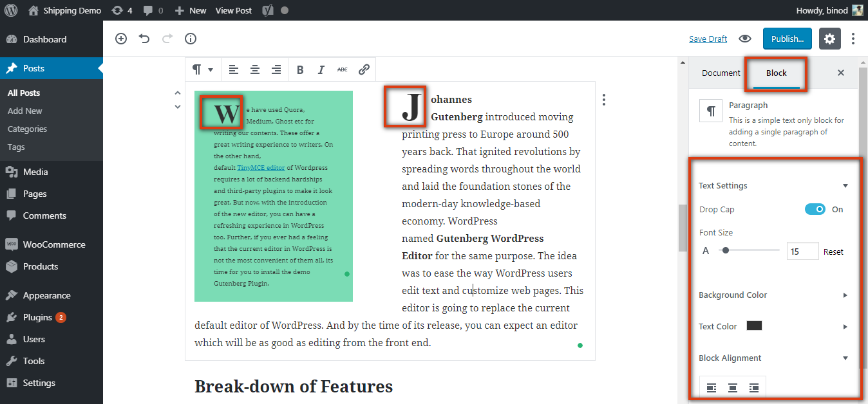This screenshot has height=404, width=868.
Task: Move the block up with the arrow
Action: [178, 93]
